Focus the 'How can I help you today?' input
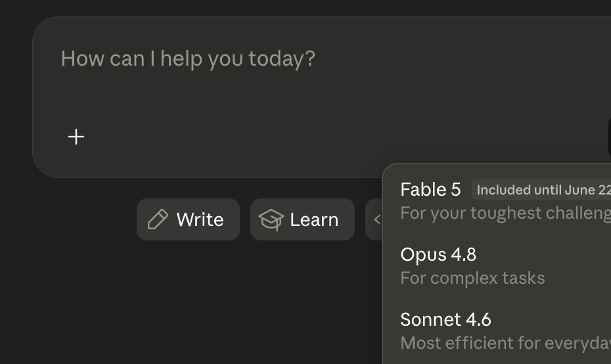 [x=188, y=59]
